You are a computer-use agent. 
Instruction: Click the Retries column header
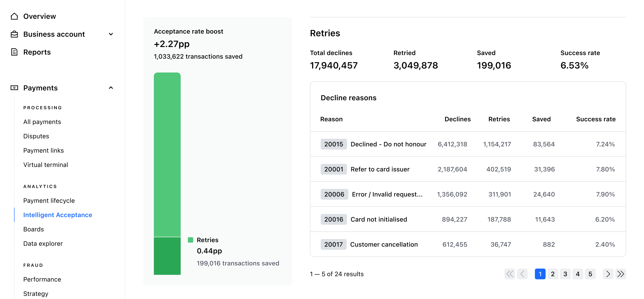click(x=499, y=119)
